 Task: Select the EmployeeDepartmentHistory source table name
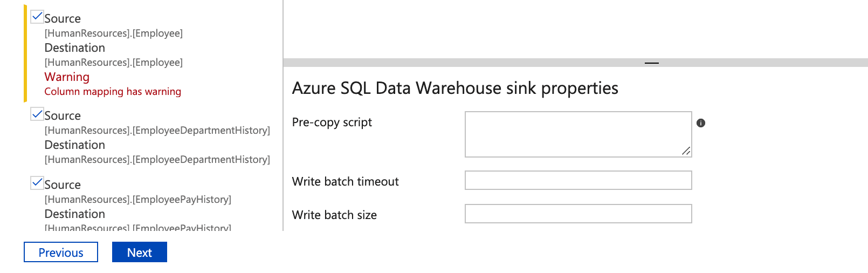coord(157,131)
